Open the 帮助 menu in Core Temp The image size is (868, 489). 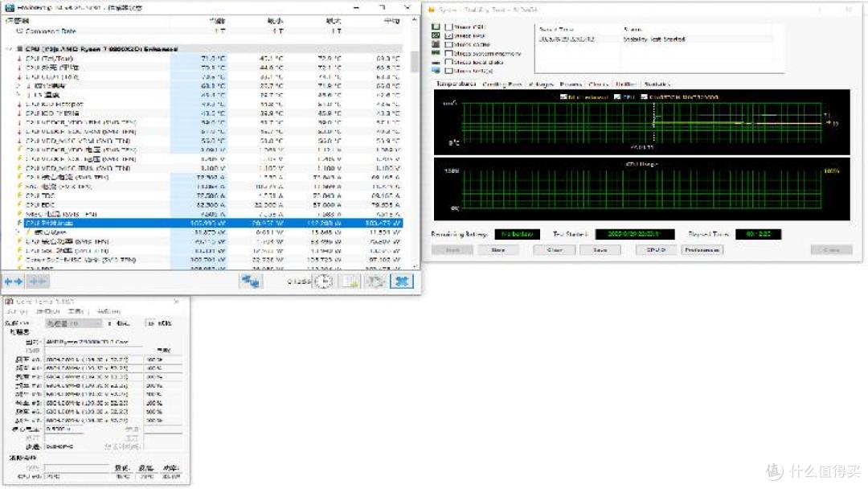point(108,311)
